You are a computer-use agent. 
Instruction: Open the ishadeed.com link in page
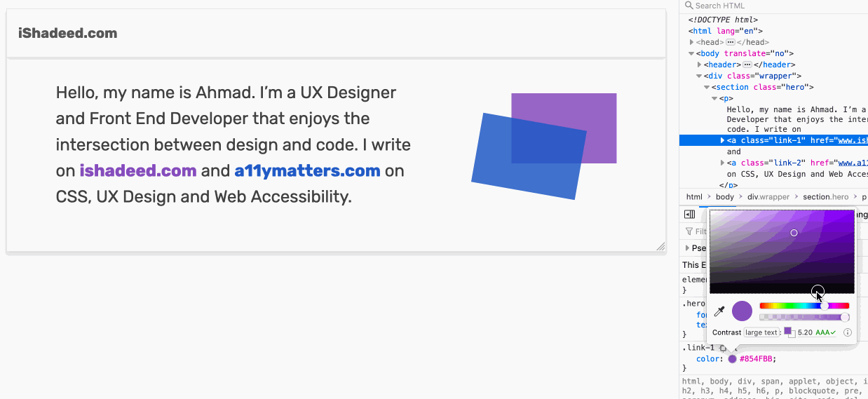[x=138, y=171]
